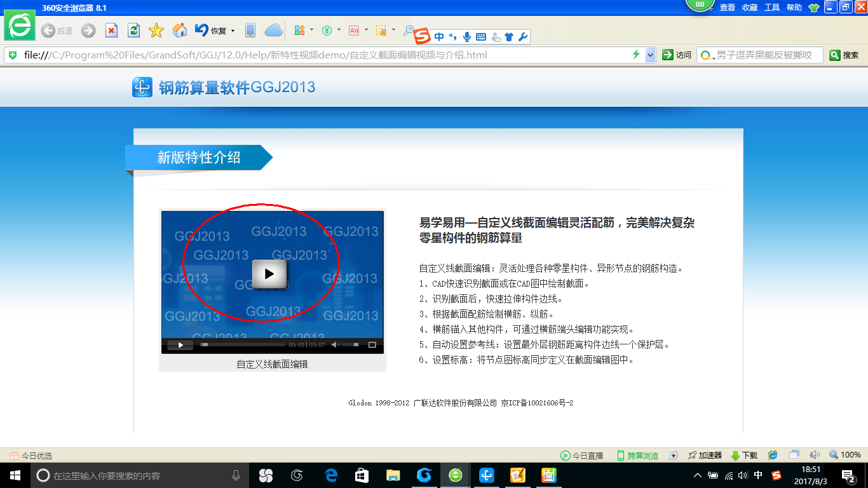Image resolution: width=868 pixels, height=488 pixels.
Task: Open 下载 manager in status bar
Action: (x=744, y=456)
